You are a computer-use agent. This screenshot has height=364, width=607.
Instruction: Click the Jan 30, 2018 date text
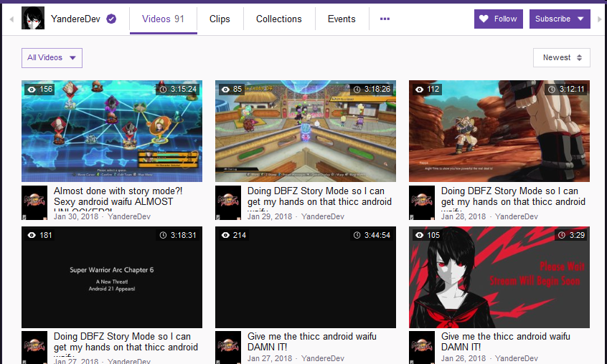(x=76, y=216)
